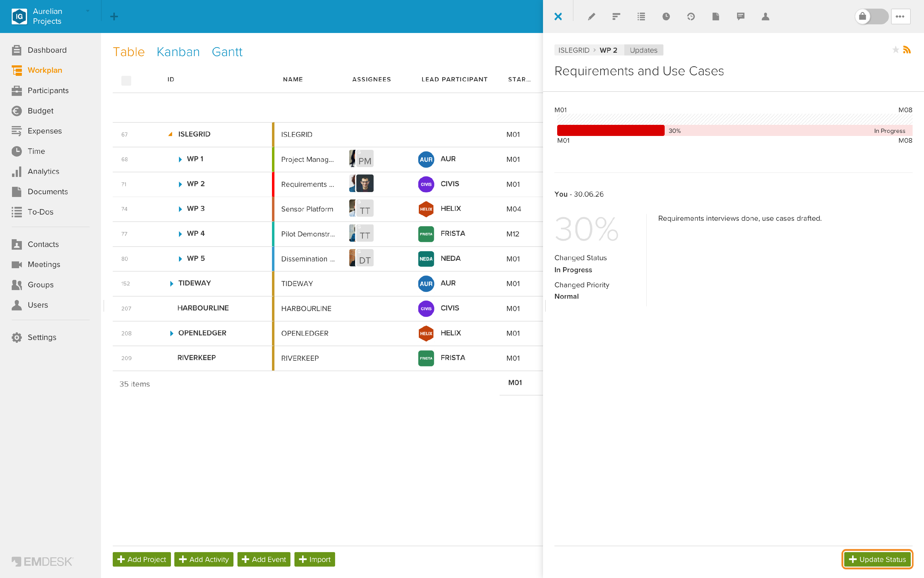Open the Gantt bars icon in panel toolbar

(x=616, y=16)
